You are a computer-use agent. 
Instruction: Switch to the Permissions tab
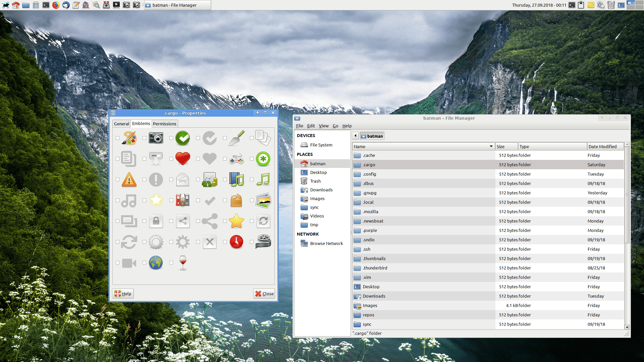click(164, 124)
